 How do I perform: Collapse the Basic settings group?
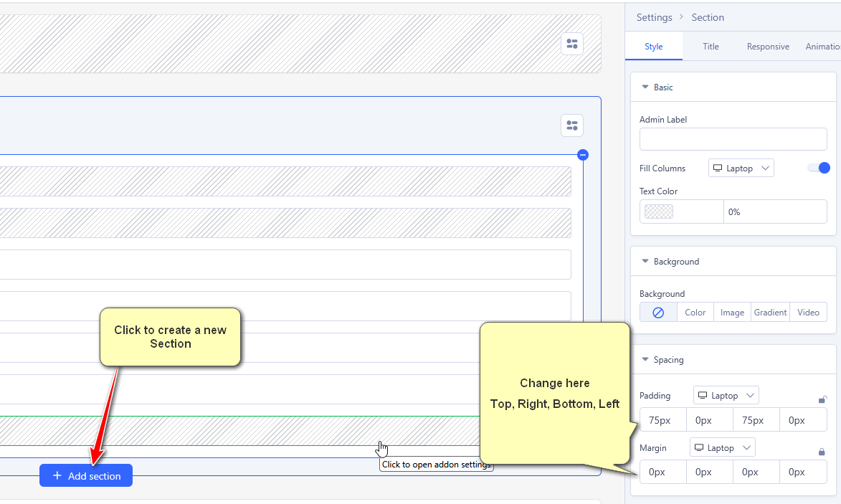click(x=645, y=87)
